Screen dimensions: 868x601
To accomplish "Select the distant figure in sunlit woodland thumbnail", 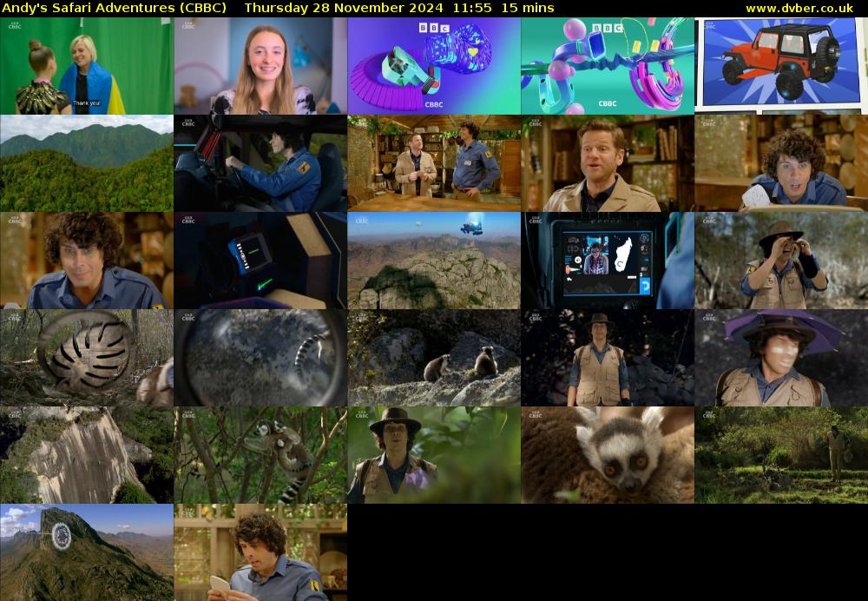I will [x=781, y=455].
